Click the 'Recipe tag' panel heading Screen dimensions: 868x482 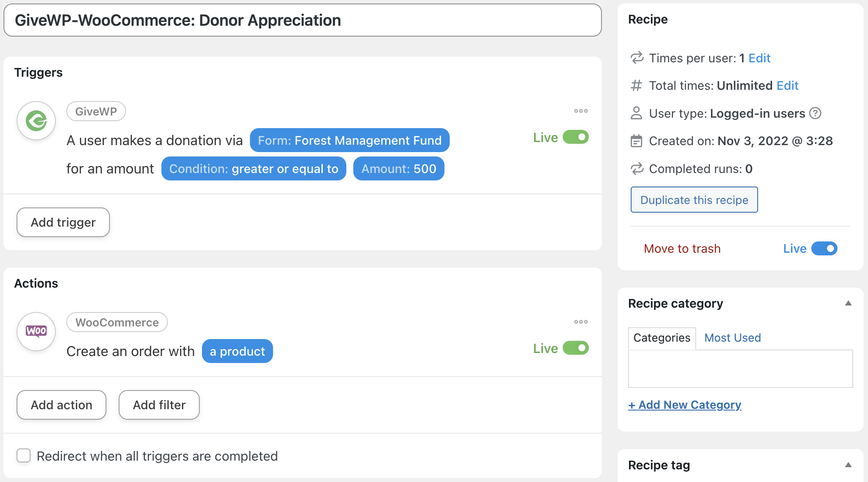pos(659,465)
